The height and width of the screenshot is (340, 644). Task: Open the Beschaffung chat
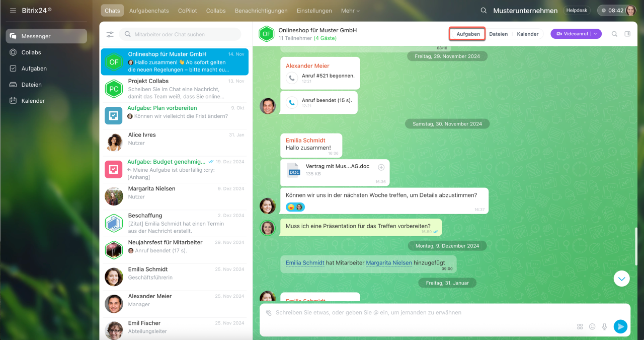(175, 223)
